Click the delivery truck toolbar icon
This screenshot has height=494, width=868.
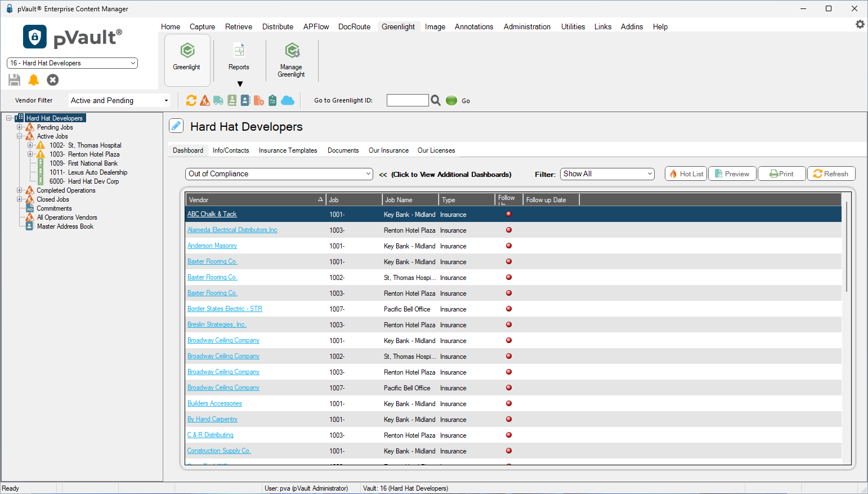coord(218,100)
